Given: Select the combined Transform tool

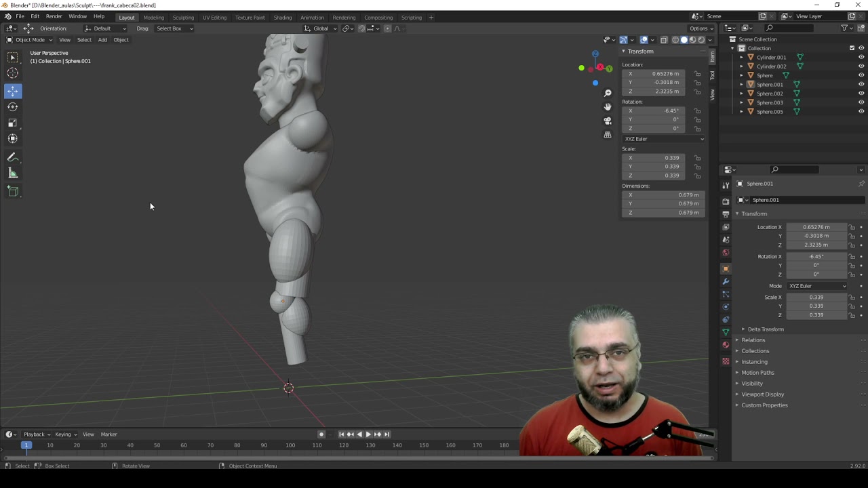Looking at the screenshot, I should (13, 138).
